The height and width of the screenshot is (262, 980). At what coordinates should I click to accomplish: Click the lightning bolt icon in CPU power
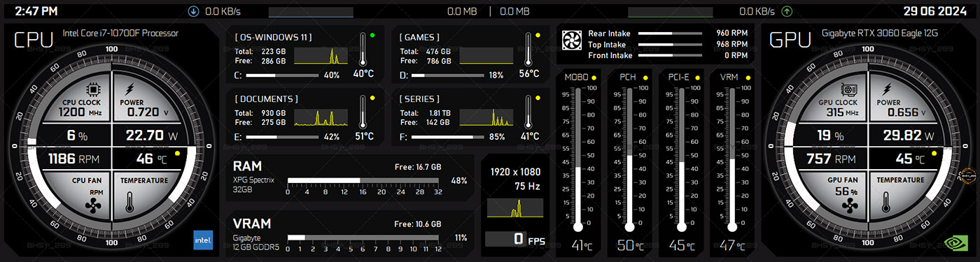[x=129, y=89]
